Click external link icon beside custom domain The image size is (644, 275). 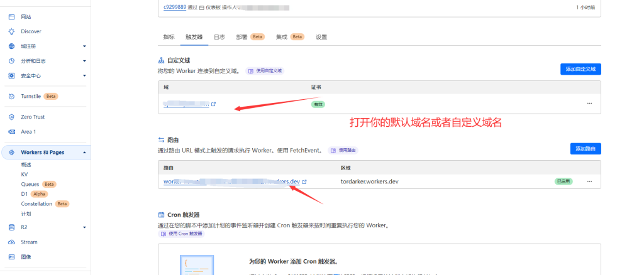coord(214,104)
